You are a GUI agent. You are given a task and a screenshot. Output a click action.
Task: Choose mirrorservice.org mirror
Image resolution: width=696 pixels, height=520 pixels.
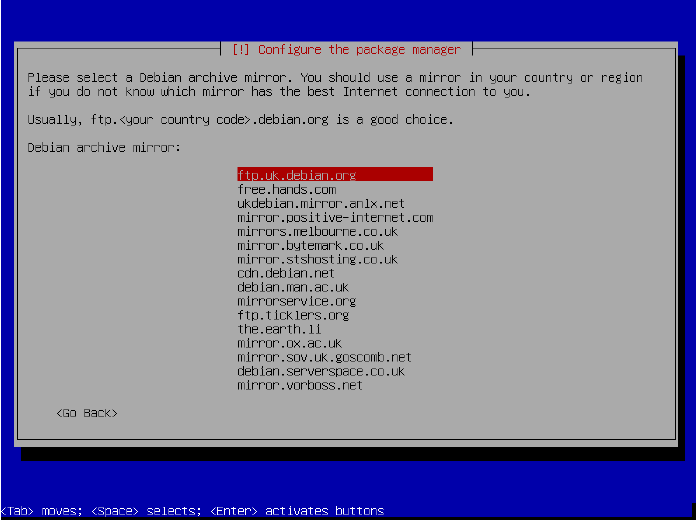point(297,301)
